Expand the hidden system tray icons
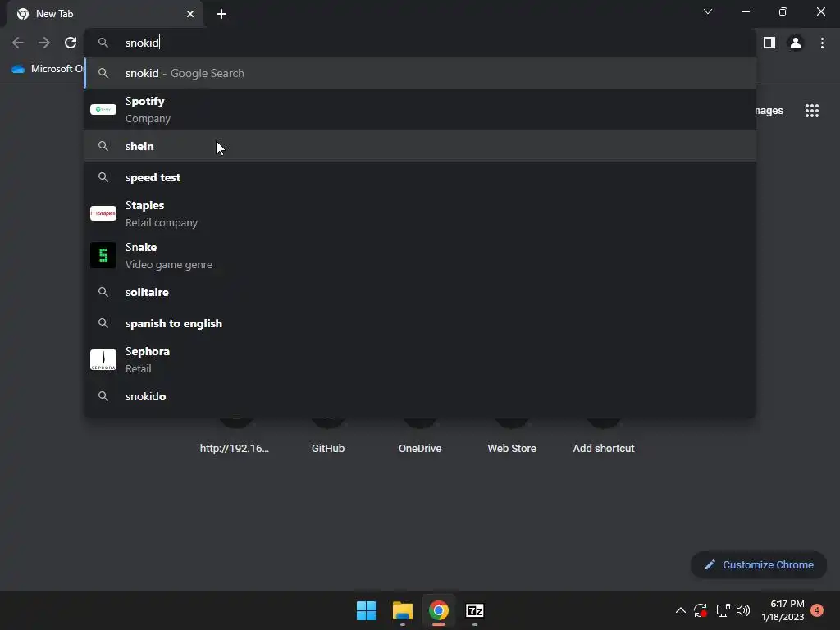The height and width of the screenshot is (630, 840). (x=680, y=610)
